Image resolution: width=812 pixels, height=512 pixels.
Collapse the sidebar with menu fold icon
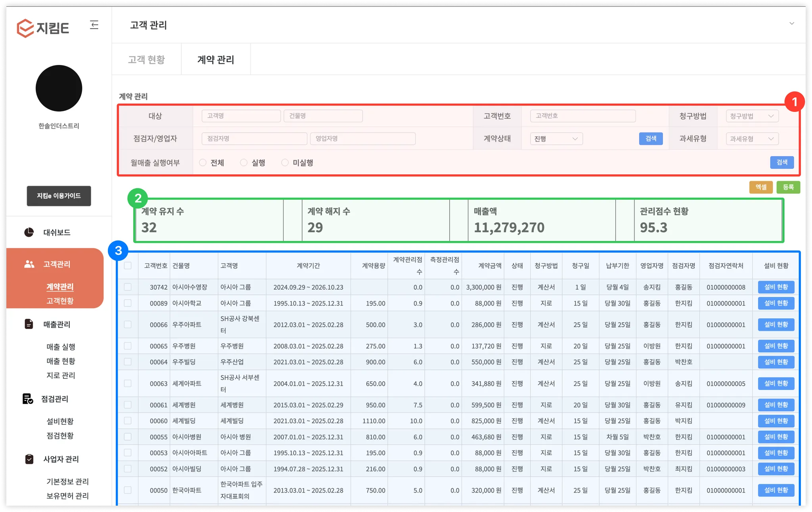pyautogui.click(x=94, y=25)
